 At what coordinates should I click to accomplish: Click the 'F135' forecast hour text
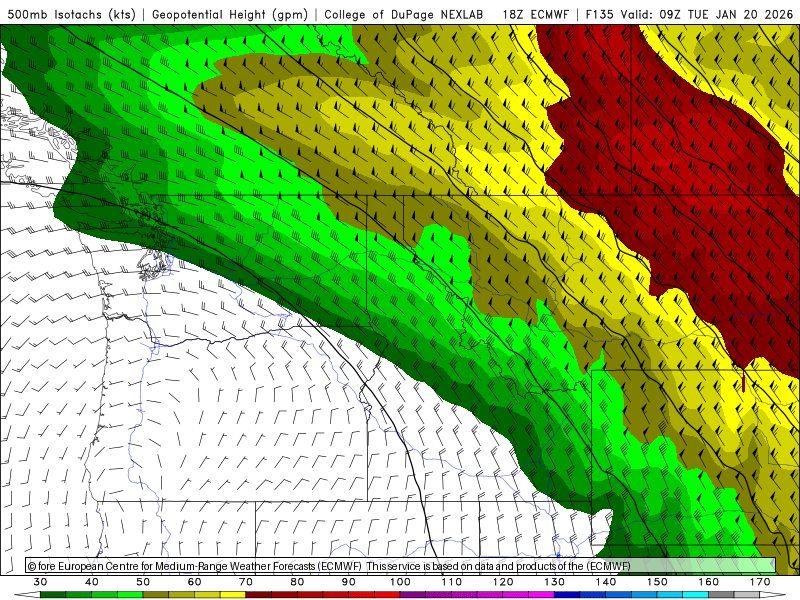(599, 15)
